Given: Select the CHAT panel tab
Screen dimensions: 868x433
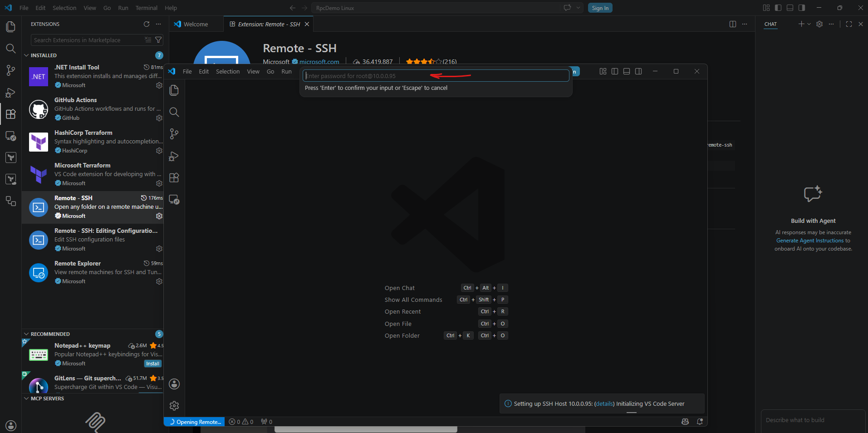Looking at the screenshot, I should click(770, 24).
